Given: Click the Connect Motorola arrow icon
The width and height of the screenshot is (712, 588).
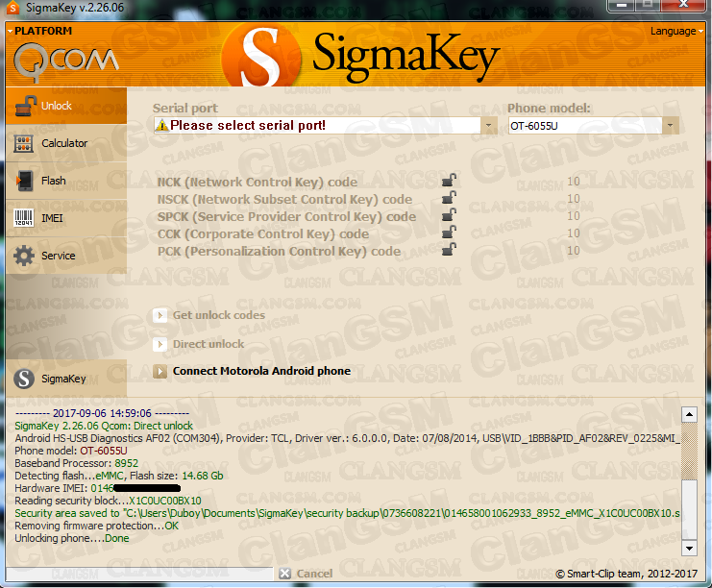Looking at the screenshot, I should click(x=160, y=372).
